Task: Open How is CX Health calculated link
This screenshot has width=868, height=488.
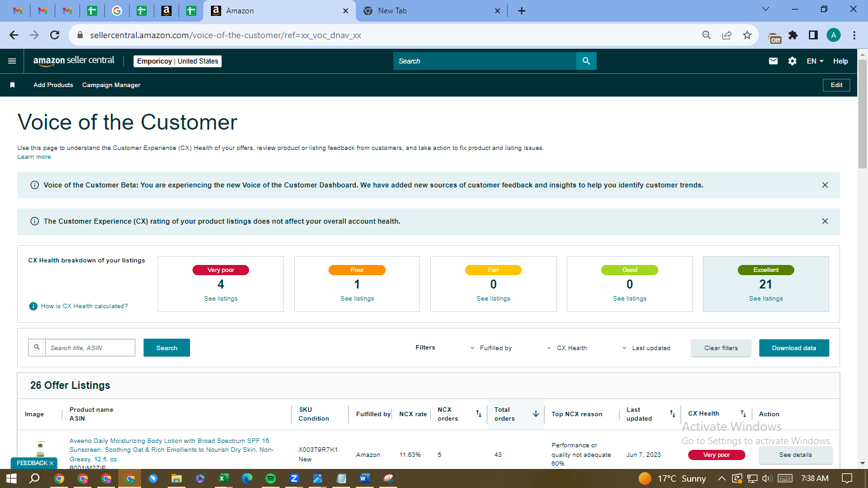Action: [x=85, y=306]
